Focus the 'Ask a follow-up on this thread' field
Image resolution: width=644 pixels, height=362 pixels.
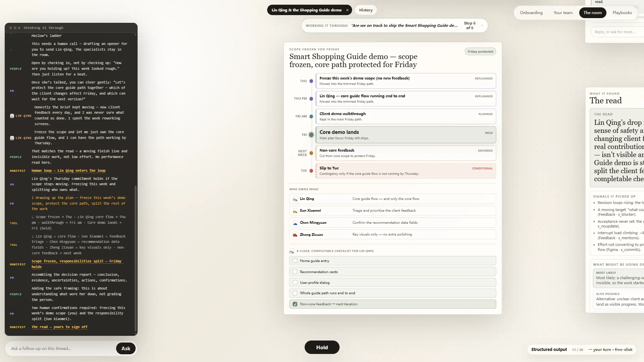pos(60,349)
